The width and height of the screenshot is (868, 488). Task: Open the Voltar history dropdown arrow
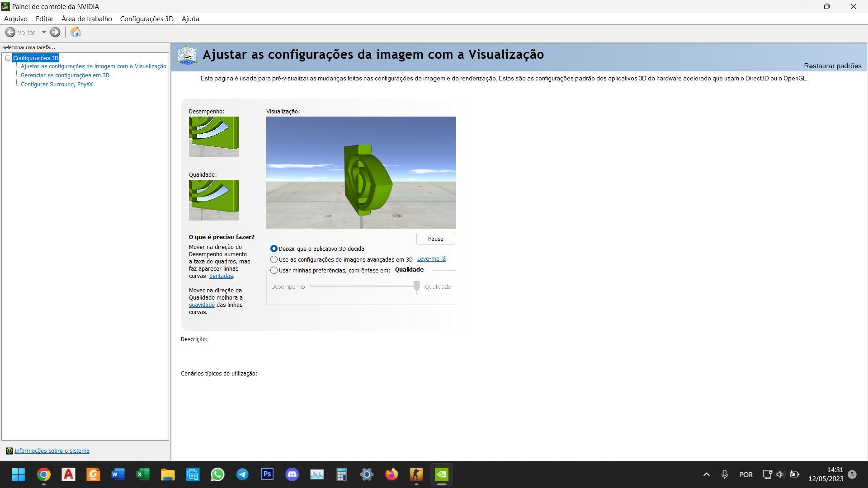pyautogui.click(x=44, y=32)
